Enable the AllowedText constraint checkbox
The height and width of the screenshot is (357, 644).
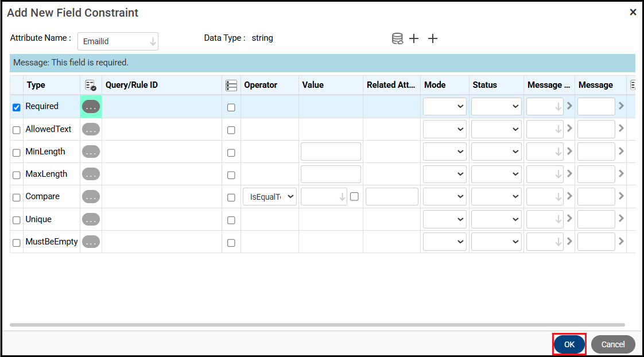pos(17,130)
